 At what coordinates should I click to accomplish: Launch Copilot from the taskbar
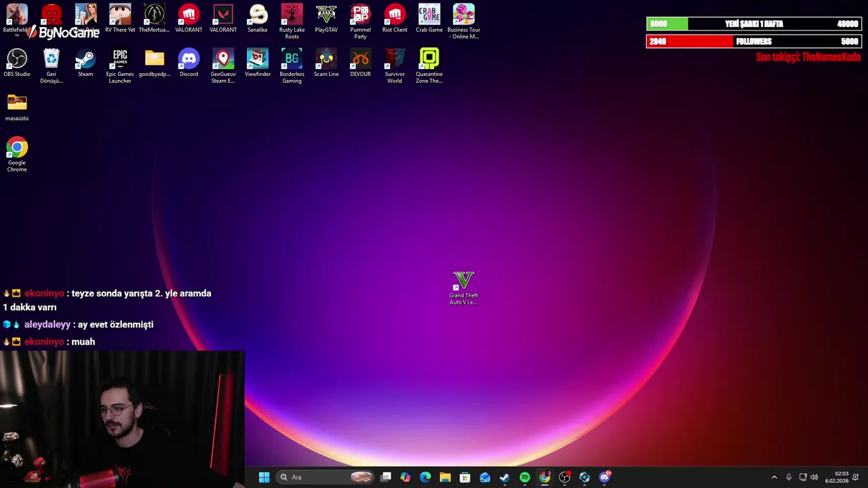click(x=406, y=477)
